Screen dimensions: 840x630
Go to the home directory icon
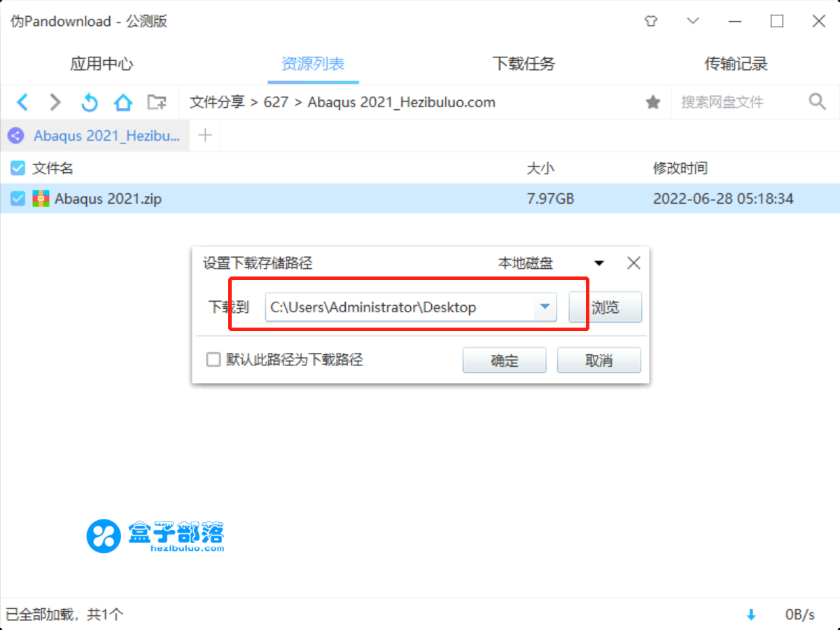(x=123, y=102)
